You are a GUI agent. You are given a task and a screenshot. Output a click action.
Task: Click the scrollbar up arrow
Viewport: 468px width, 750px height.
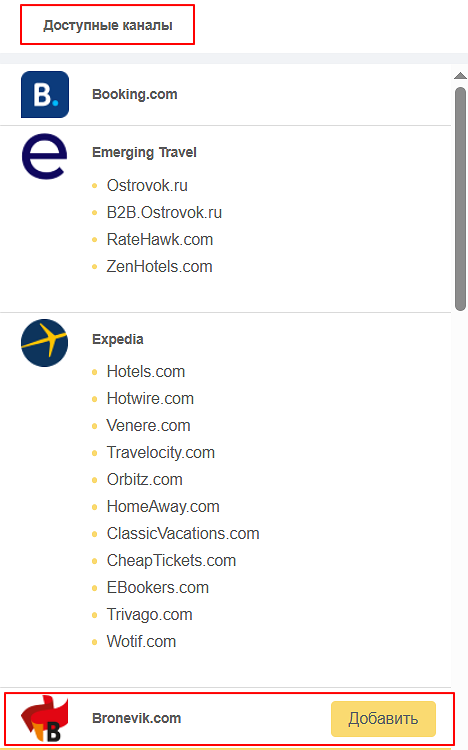pos(460,76)
